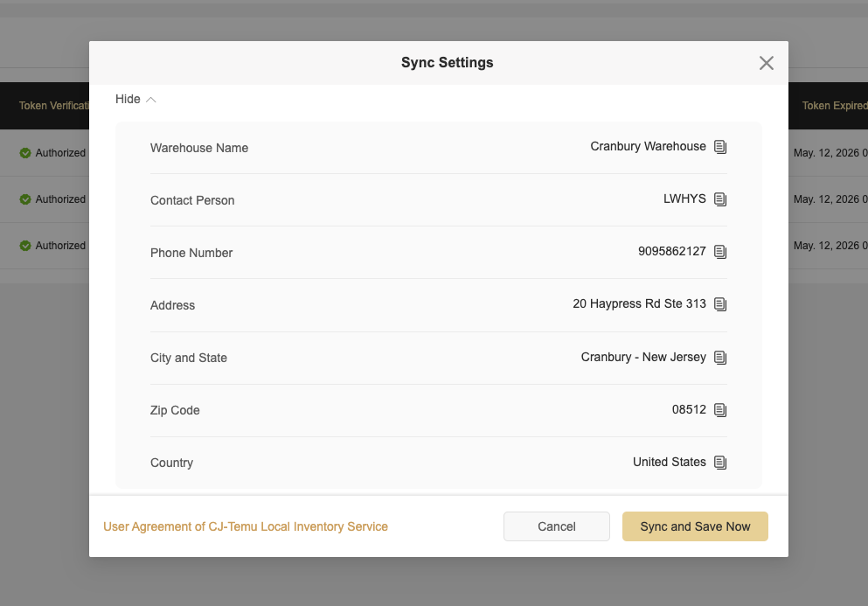Select the Token Verification column header
This screenshot has height=606, width=868.
click(54, 106)
